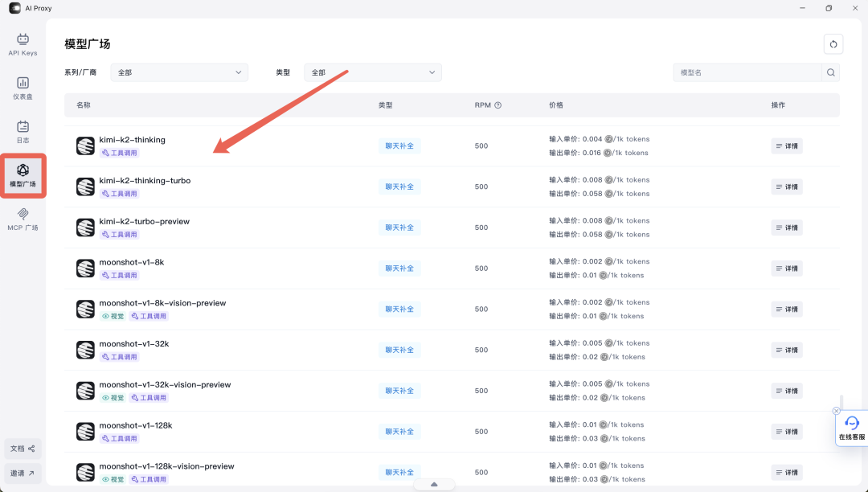Click the 视觉 badge on moonshot-v1-8k-vision-preview
The height and width of the screenshot is (492, 868).
tap(114, 315)
